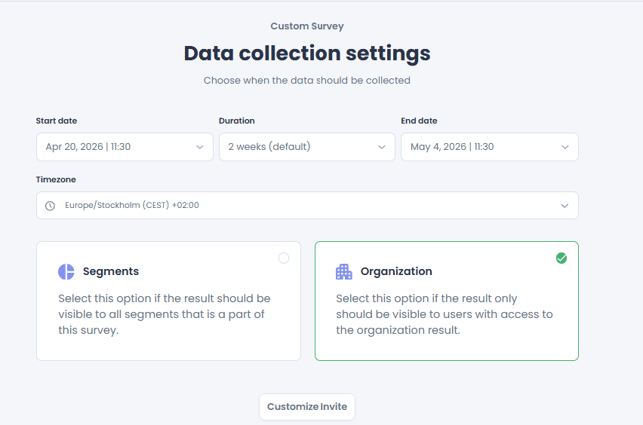Click the Organization card description text
The width and height of the screenshot is (643, 425).
point(445,314)
